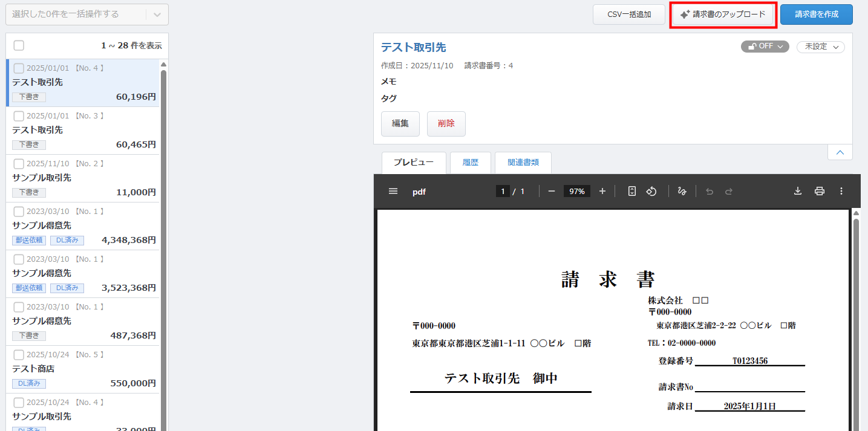This screenshot has width=868, height=431.
Task: Check the No. 3 テスト取引先 invoice checkbox
Action: pyautogui.click(x=19, y=116)
